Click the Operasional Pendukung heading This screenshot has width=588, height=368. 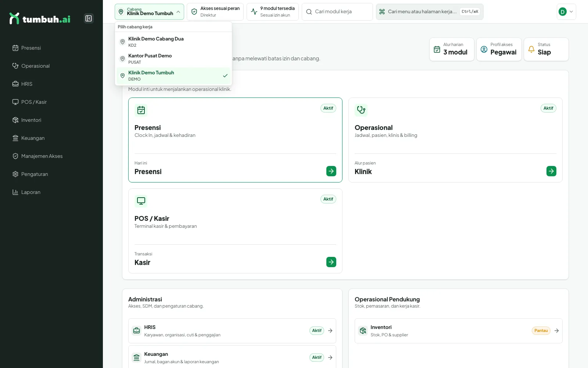click(387, 299)
